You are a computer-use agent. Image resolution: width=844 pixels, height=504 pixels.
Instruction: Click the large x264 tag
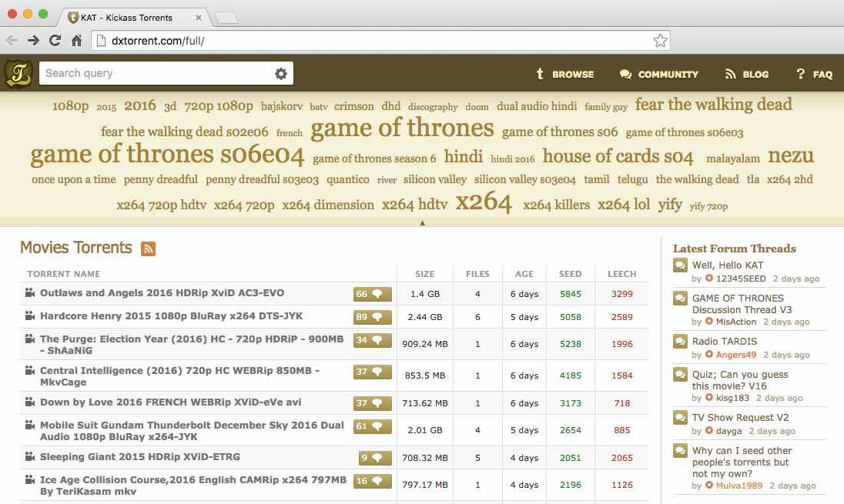[484, 202]
